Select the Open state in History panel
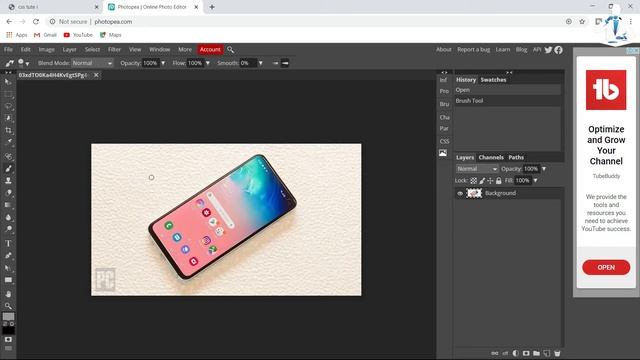The image size is (640, 360). 508,90
